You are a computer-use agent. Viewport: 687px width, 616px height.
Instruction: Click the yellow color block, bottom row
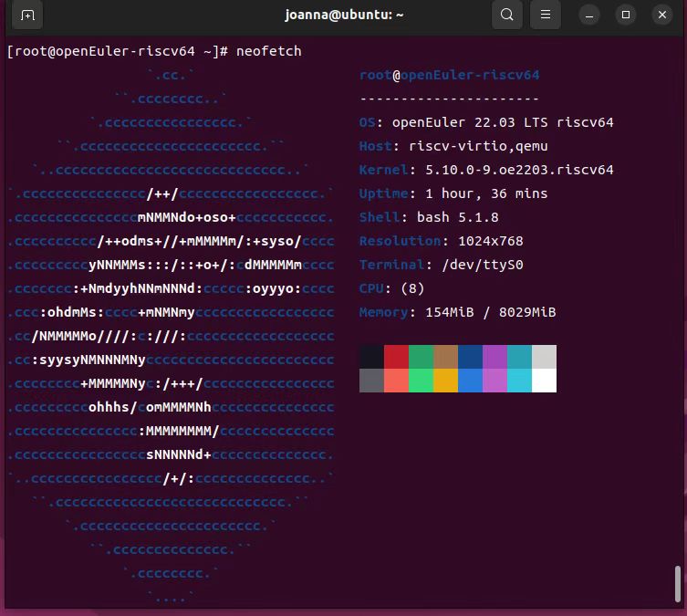445,381
